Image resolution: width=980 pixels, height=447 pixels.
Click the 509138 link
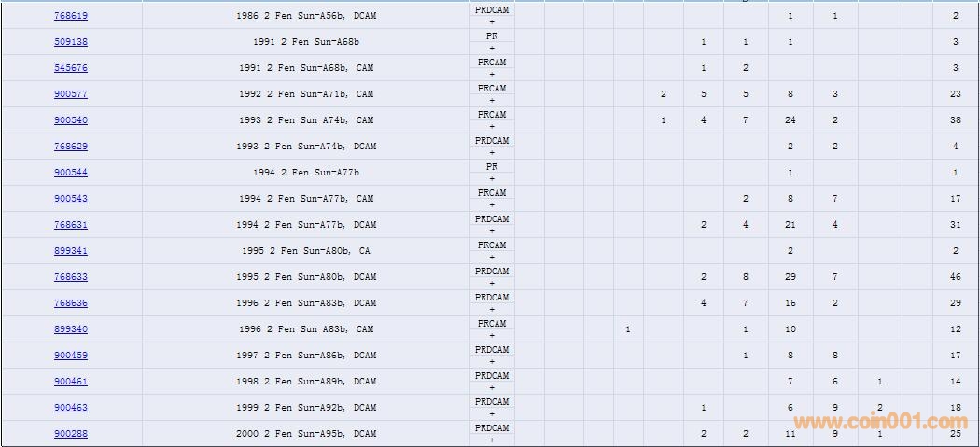pyautogui.click(x=71, y=42)
